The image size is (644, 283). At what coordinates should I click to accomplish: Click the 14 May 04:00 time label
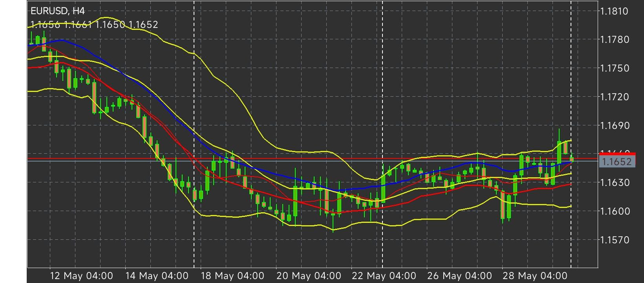[x=157, y=276]
